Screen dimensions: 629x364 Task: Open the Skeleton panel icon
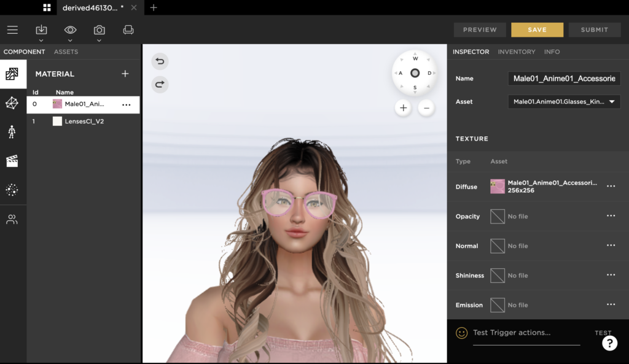click(x=12, y=132)
